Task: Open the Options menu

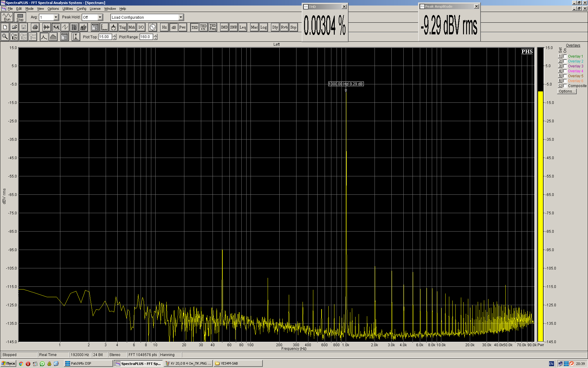Action: [x=53, y=9]
